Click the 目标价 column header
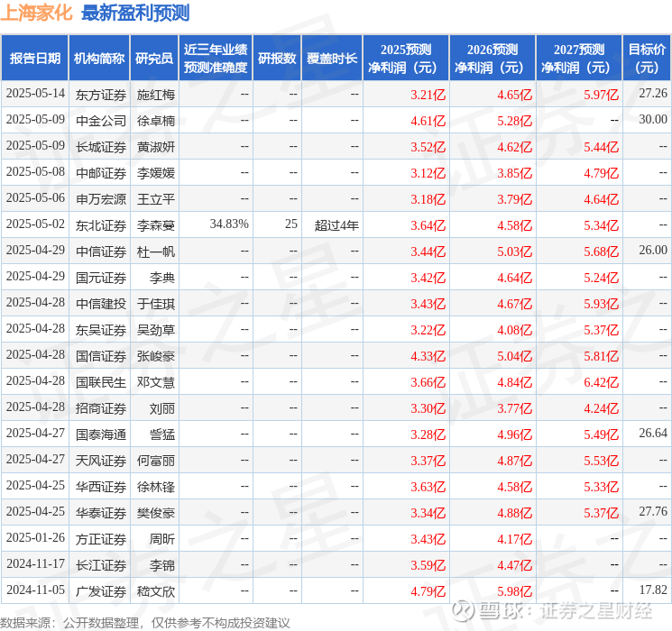Image resolution: width=672 pixels, height=631 pixels. 647,59
